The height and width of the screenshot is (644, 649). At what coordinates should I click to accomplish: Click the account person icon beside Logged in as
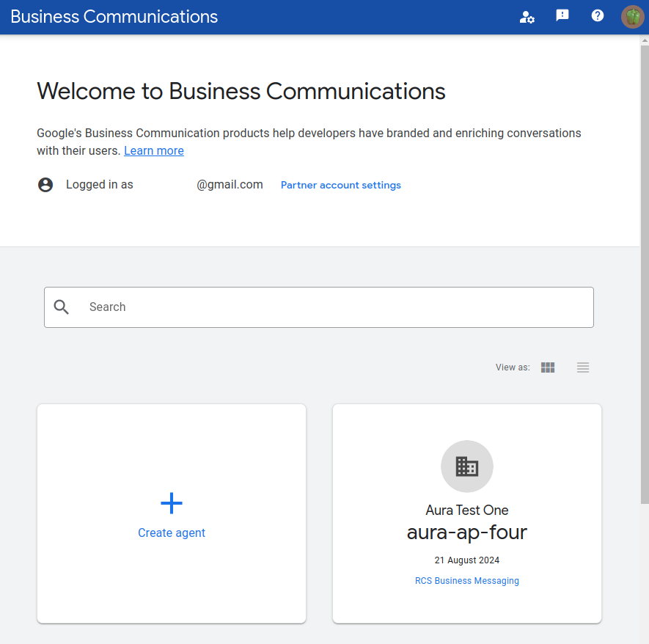click(x=45, y=185)
